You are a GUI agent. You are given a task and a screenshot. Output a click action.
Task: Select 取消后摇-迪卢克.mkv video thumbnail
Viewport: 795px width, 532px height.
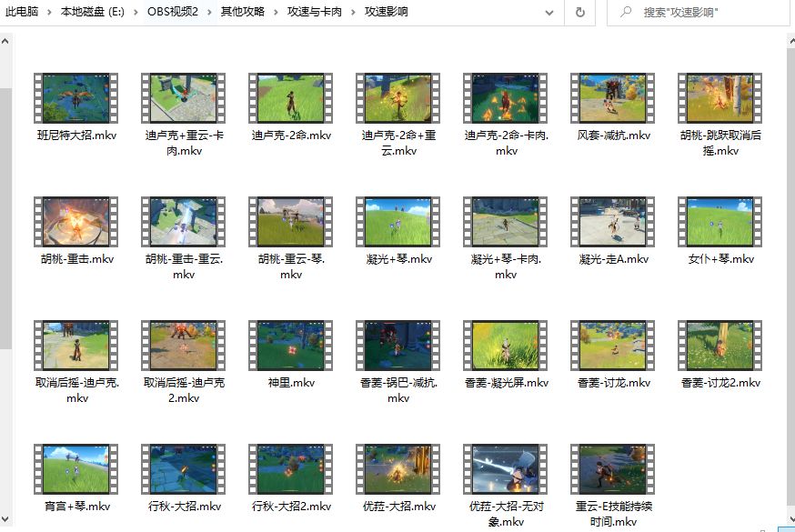tap(76, 346)
